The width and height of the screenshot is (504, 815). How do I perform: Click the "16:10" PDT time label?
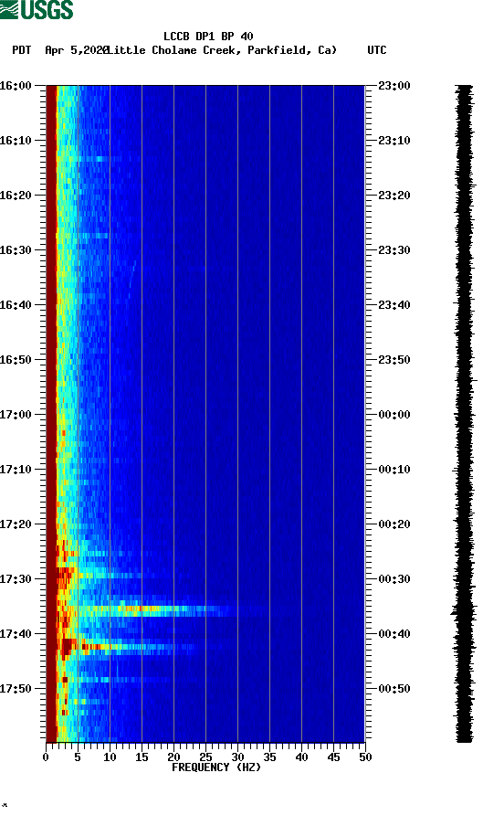tap(16, 141)
